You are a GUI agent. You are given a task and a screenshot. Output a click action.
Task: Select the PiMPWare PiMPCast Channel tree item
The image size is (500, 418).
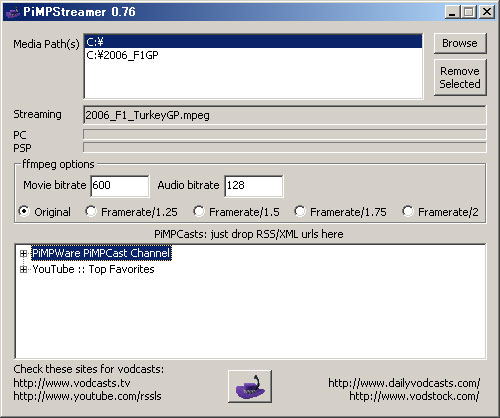tap(101, 253)
